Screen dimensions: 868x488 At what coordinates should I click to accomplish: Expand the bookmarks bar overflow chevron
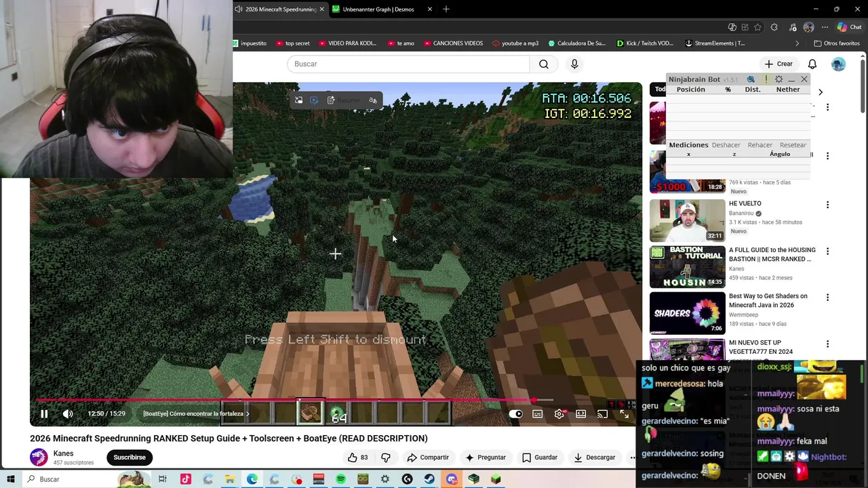tap(797, 43)
